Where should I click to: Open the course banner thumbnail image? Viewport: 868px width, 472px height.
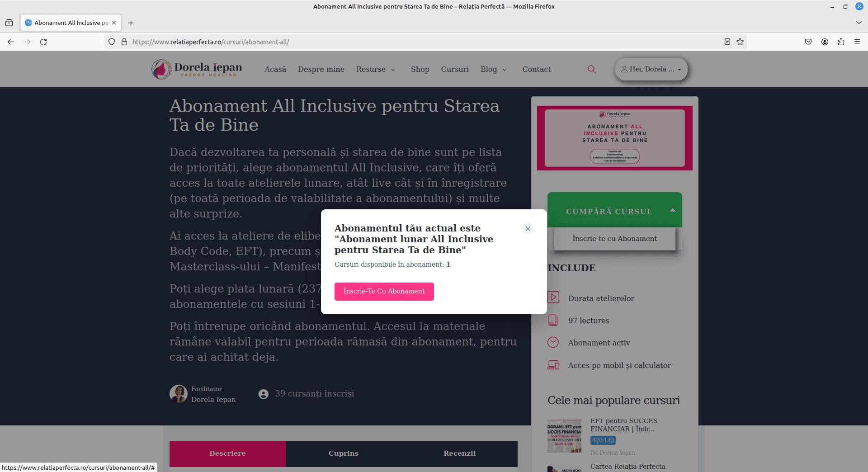[x=614, y=138]
